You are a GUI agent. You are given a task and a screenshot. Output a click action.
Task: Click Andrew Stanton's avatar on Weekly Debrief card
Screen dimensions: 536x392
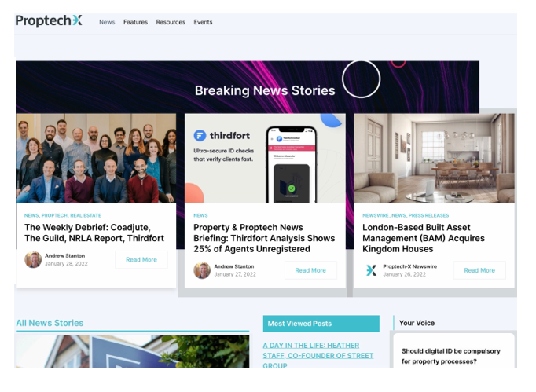[33, 260]
